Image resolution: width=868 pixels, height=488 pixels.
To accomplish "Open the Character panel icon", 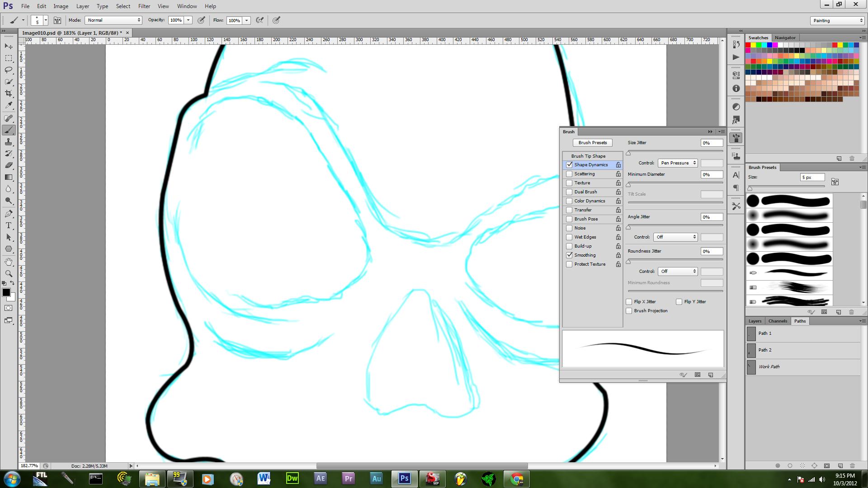I will (x=736, y=175).
